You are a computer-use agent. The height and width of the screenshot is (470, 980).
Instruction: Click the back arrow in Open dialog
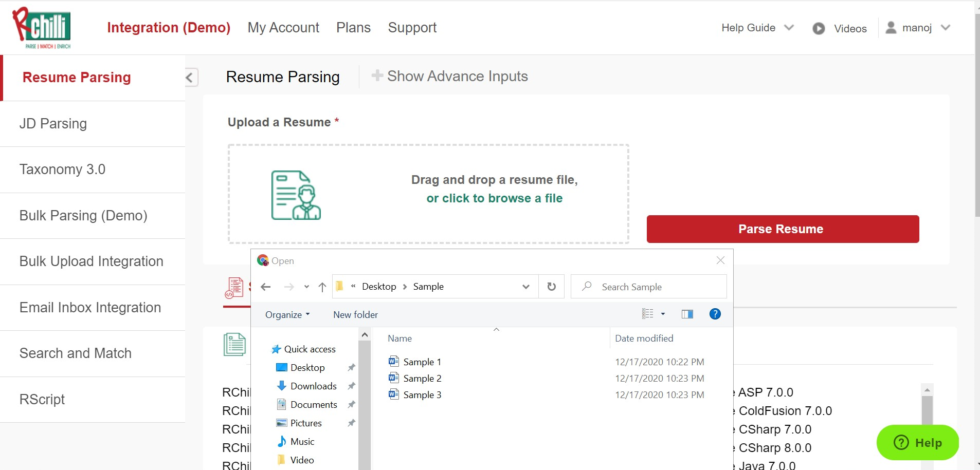266,287
